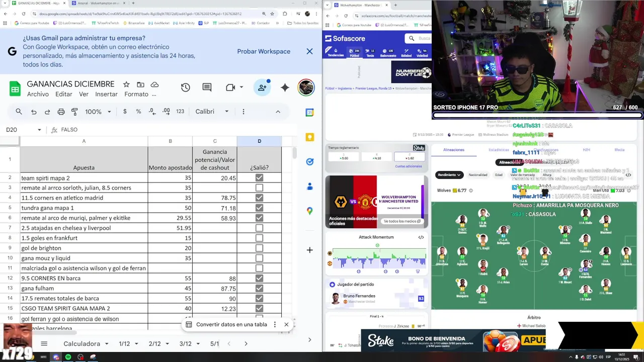
Task: Open Google Tasks in the side panel
Action: pos(310,161)
